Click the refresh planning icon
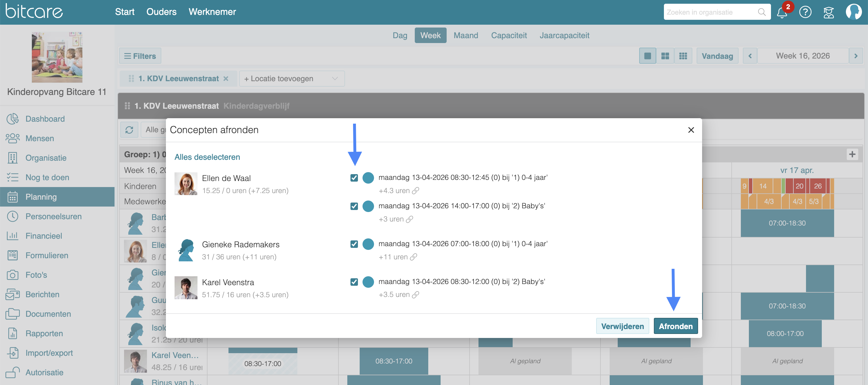Screen dimensions: 868x385 [129, 130]
